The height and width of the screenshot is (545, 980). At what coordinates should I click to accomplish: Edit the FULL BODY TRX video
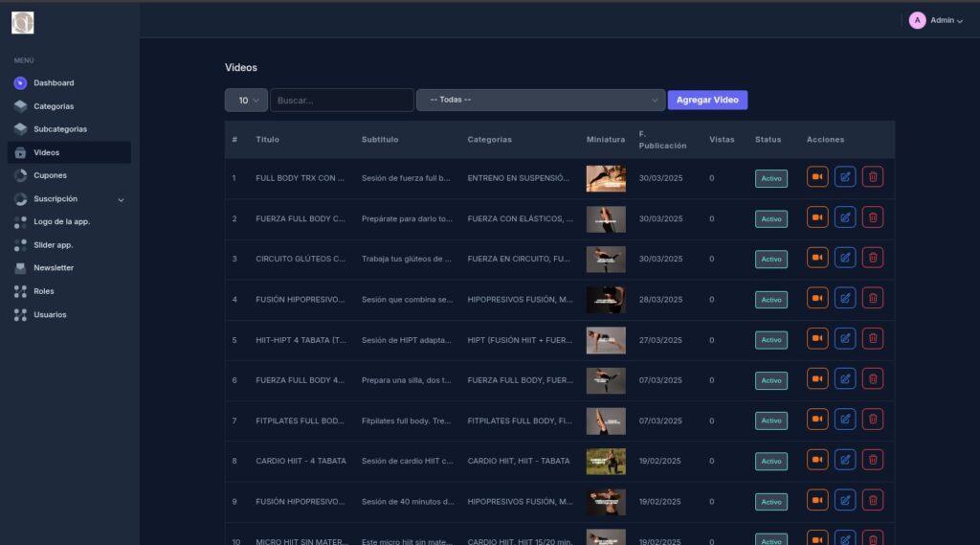click(845, 177)
